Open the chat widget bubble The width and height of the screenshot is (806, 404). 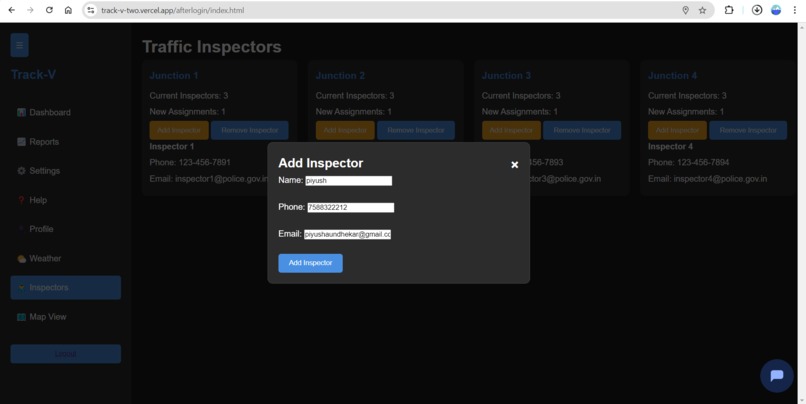click(x=777, y=376)
